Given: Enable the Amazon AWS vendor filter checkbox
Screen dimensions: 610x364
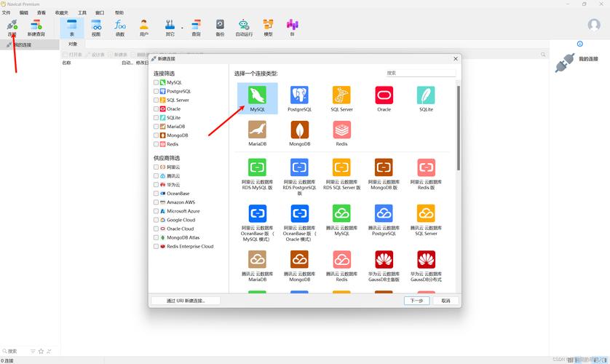Looking at the screenshot, I should click(156, 202).
